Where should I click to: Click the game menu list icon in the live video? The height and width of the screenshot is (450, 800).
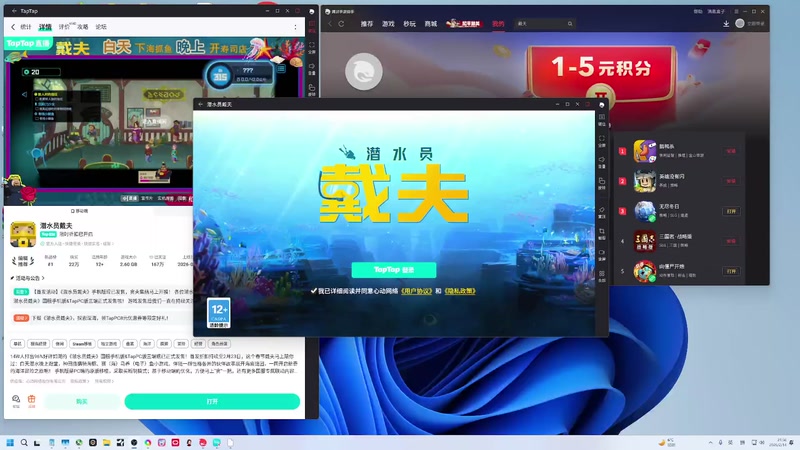281,68
